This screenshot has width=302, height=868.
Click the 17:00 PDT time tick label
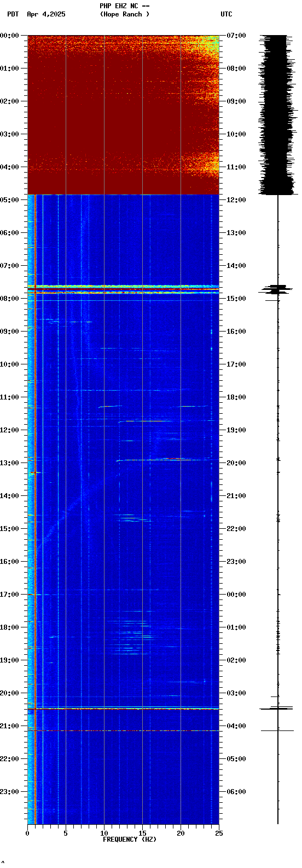(x=10, y=594)
